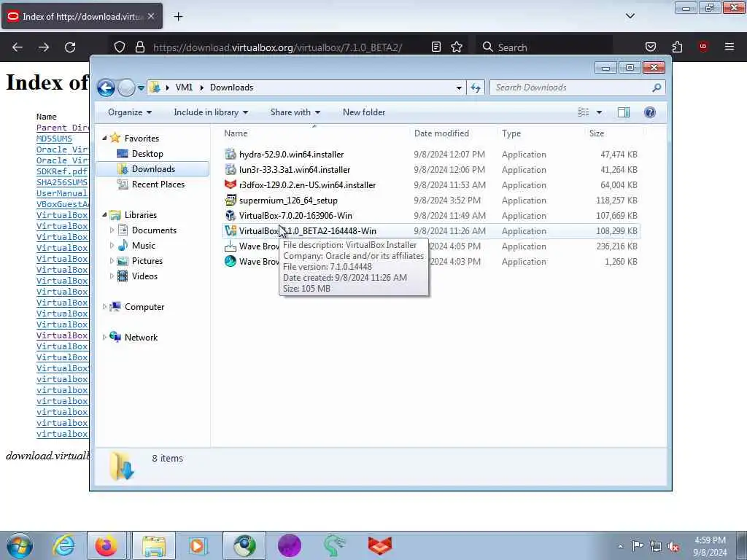The width and height of the screenshot is (747, 560).
Task: Click the Firefox bookmark star icon
Action: click(x=457, y=47)
